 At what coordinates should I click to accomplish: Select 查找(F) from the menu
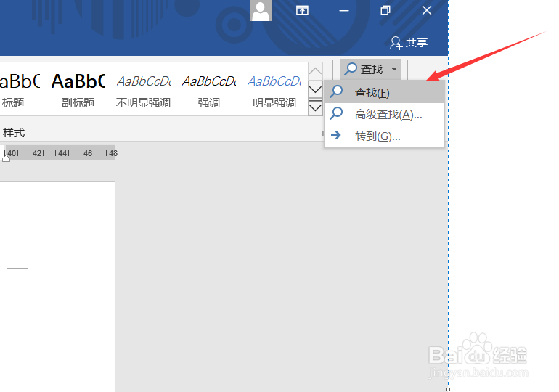(384, 93)
